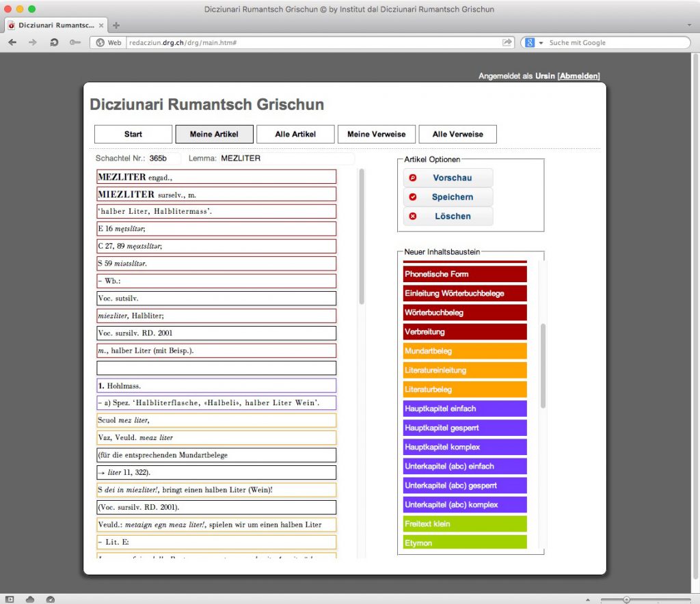The image size is (700, 604).
Task: Click the panel toggle icon in status bar
Action: [x=10, y=599]
